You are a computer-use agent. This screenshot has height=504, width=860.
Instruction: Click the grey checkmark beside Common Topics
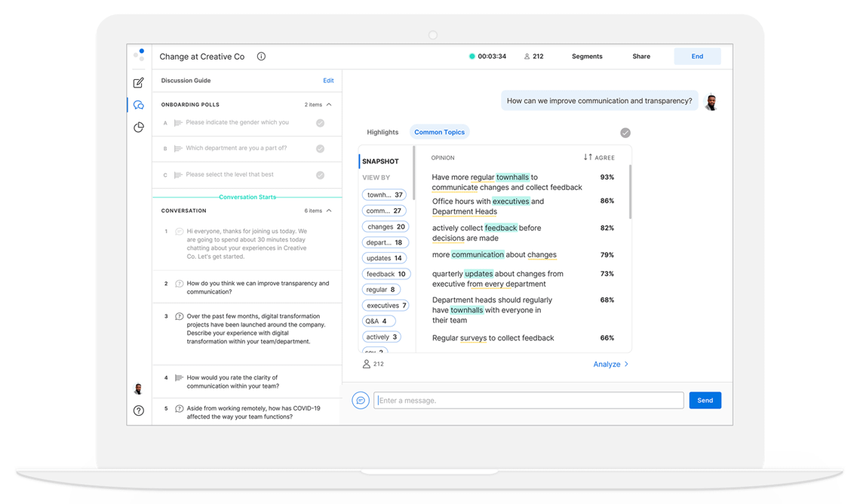coord(625,133)
